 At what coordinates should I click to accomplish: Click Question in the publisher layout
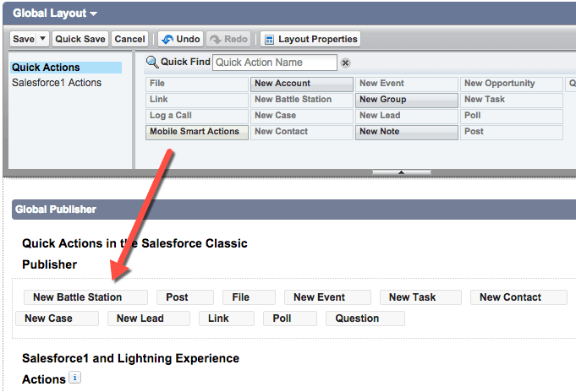coord(365,318)
